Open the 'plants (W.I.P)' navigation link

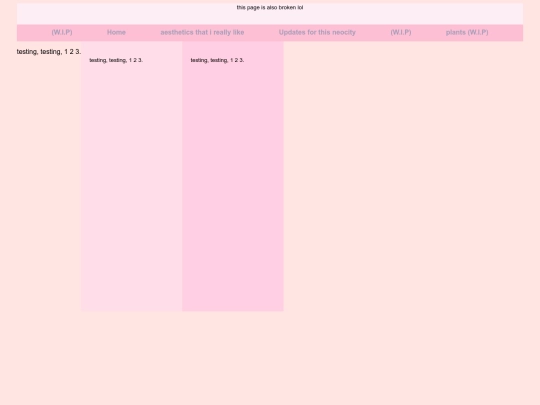click(467, 32)
